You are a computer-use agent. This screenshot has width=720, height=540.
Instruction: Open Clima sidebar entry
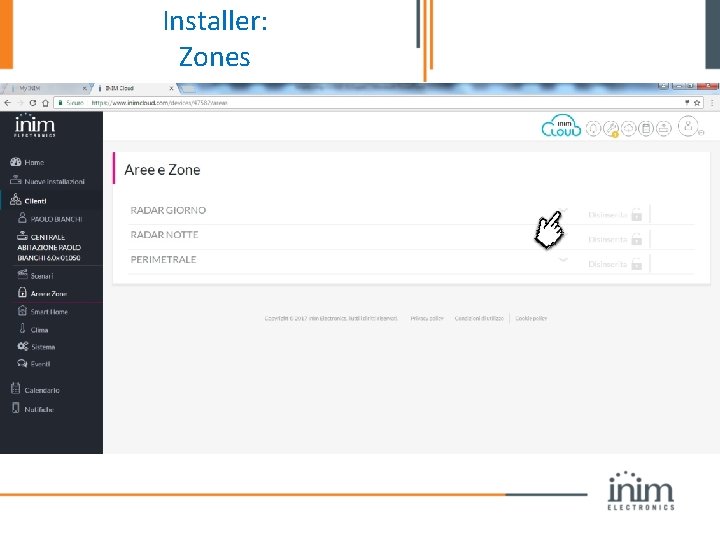[39, 330]
